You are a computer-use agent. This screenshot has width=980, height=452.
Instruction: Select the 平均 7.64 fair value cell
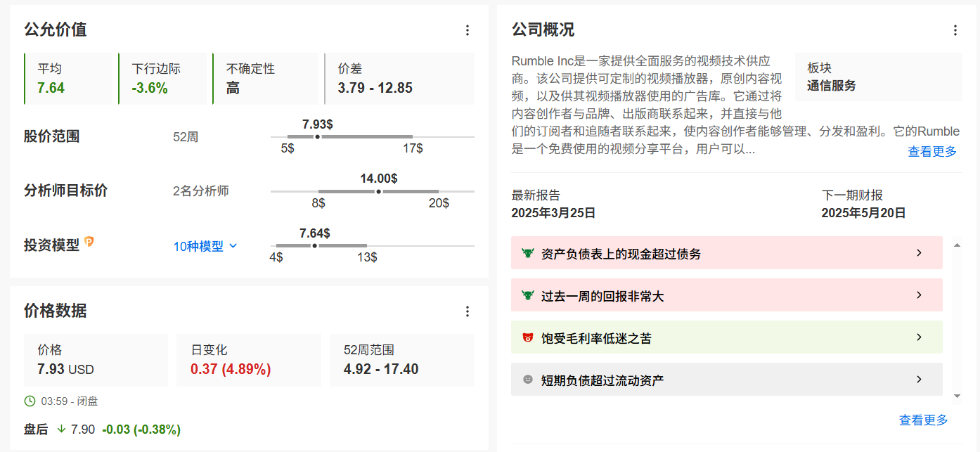(x=68, y=79)
